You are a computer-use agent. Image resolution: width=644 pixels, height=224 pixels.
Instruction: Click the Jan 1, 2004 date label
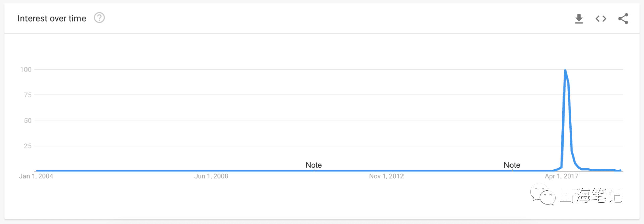36,176
